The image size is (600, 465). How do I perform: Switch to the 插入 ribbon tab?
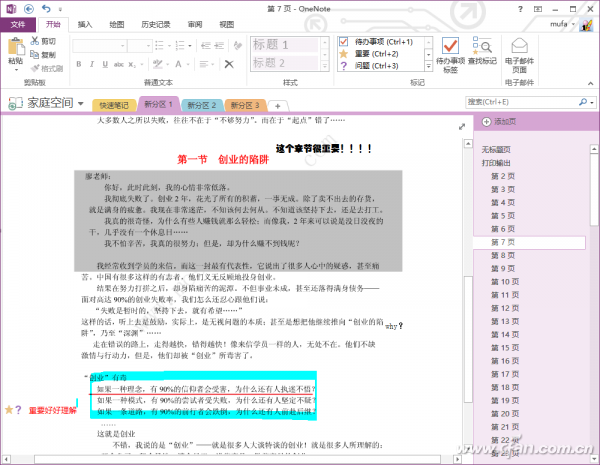click(86, 23)
